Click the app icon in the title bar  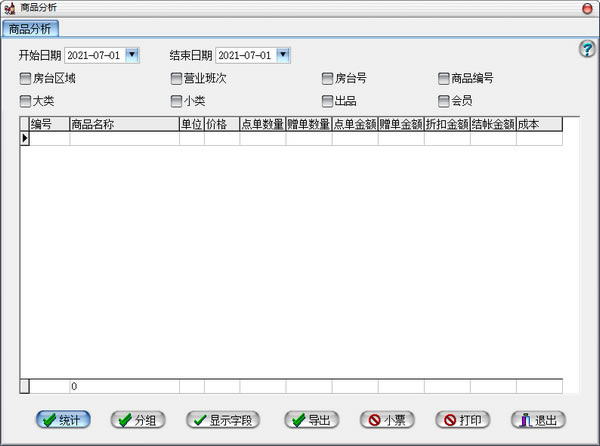[x=9, y=8]
